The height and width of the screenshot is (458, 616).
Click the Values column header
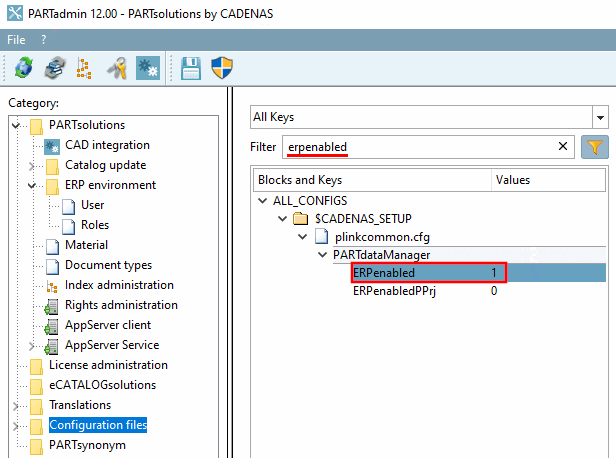pyautogui.click(x=513, y=180)
